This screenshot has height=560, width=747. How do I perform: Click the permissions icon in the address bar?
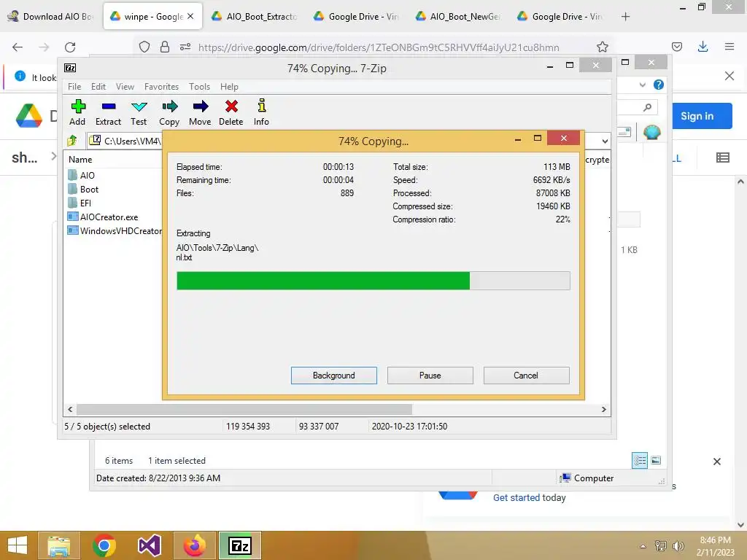click(185, 47)
